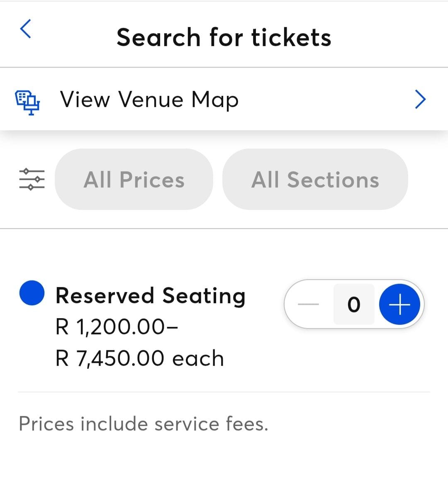Click the right chevron beside View Venue Map

click(x=420, y=100)
